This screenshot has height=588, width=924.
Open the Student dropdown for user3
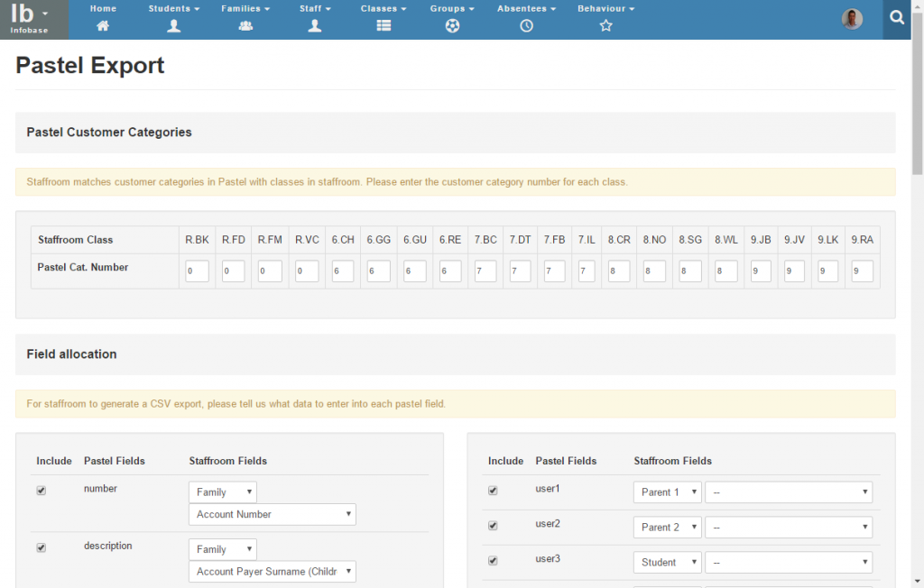pyautogui.click(x=668, y=562)
